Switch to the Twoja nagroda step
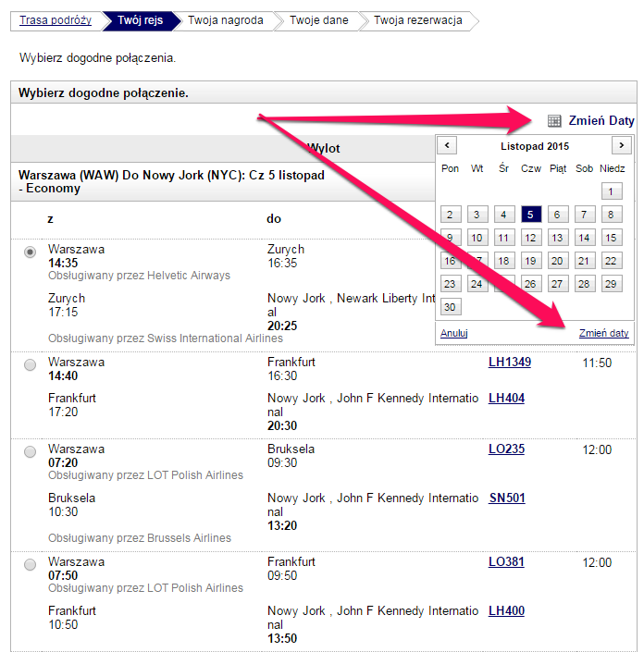 point(226,20)
